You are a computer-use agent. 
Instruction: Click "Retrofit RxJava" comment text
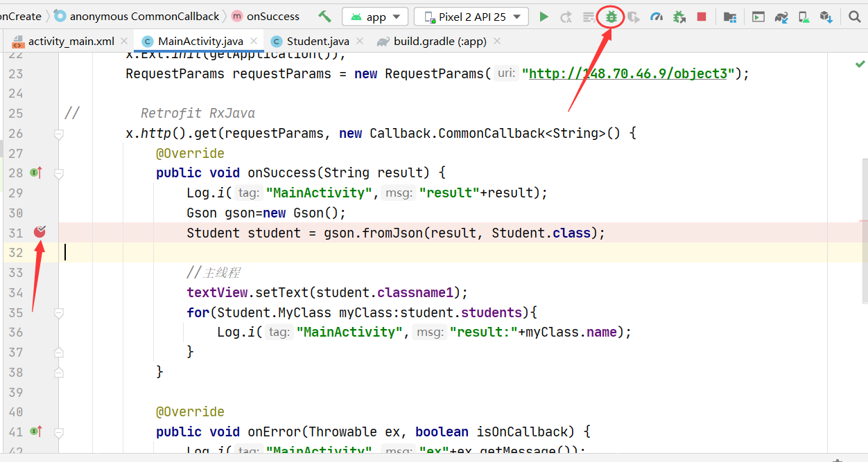pyautogui.click(x=198, y=113)
